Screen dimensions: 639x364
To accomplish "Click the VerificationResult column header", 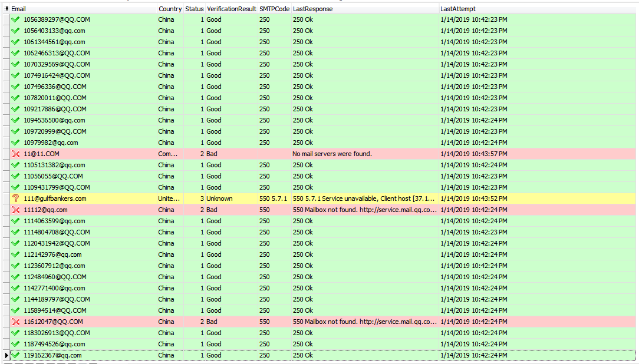I will [231, 8].
